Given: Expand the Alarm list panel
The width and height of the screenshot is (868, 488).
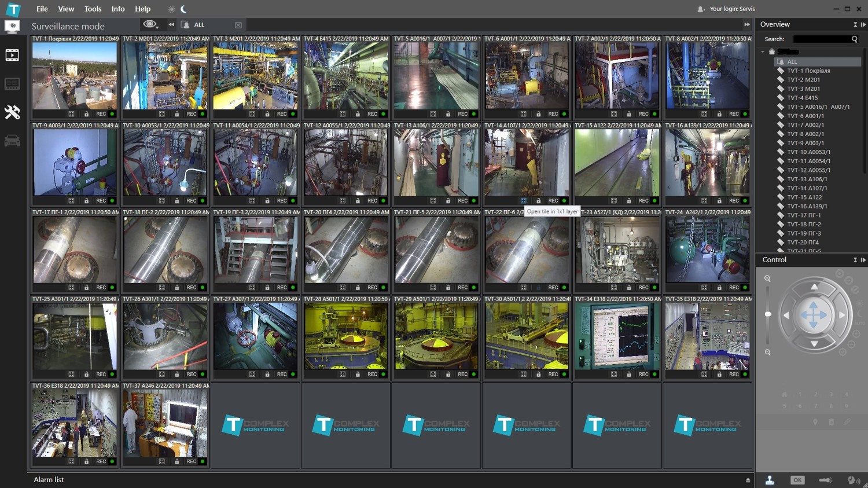Looking at the screenshot, I should (748, 480).
